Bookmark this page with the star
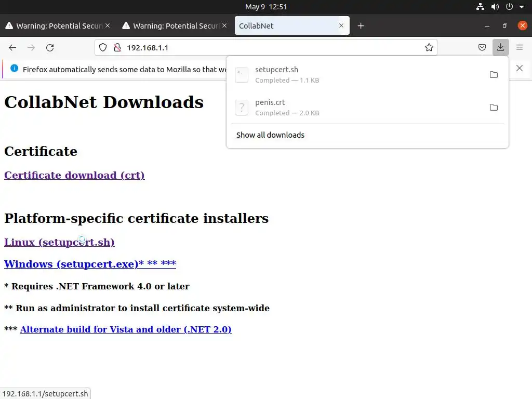The width and height of the screenshot is (532, 399). (x=429, y=47)
